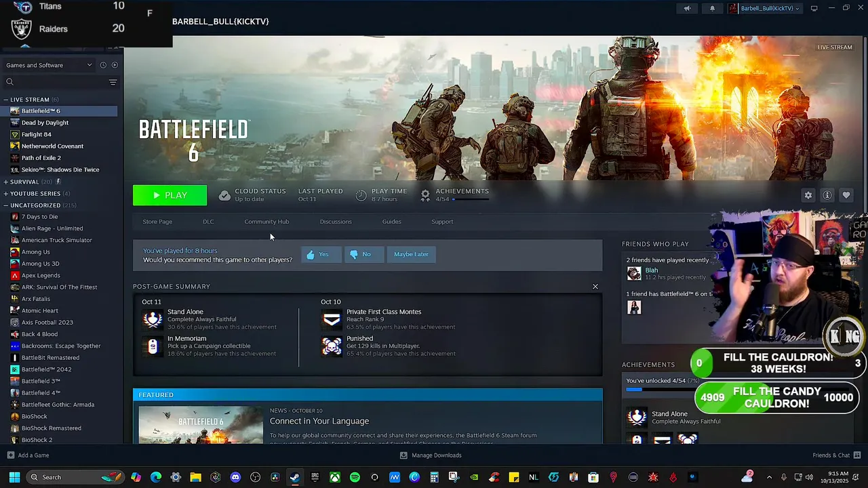Open Xbox app from taskbar
Screen dimensions: 868x488
[x=335, y=477]
